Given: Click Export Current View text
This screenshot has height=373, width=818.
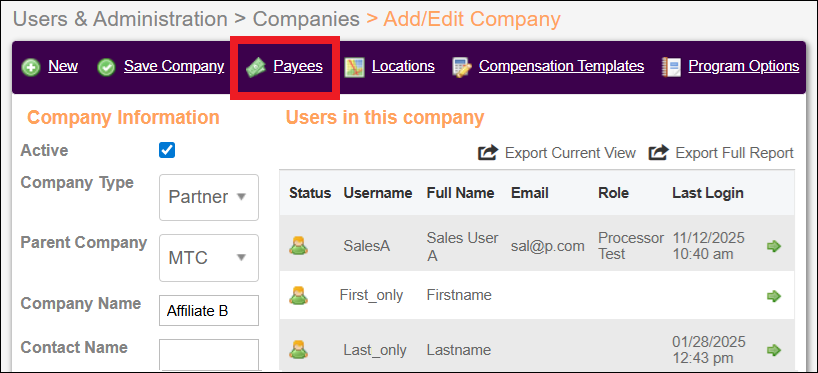Looking at the screenshot, I should click(x=571, y=153).
